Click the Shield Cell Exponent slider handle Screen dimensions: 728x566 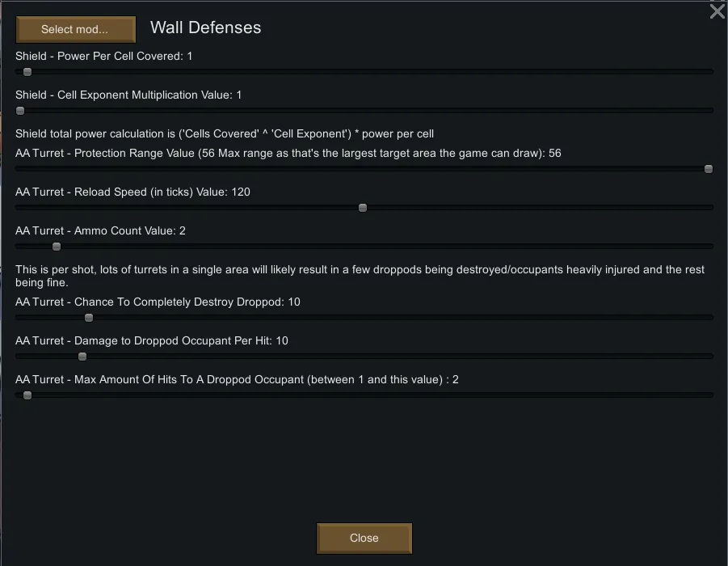point(21,111)
